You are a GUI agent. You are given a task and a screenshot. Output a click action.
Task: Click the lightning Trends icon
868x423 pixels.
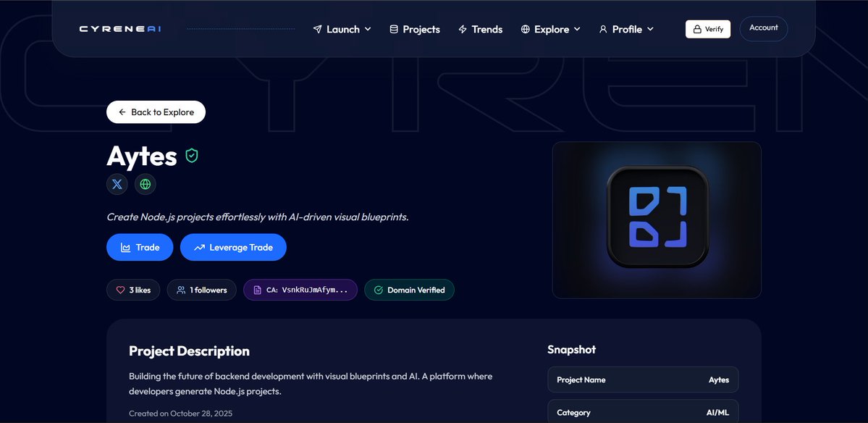coord(463,30)
